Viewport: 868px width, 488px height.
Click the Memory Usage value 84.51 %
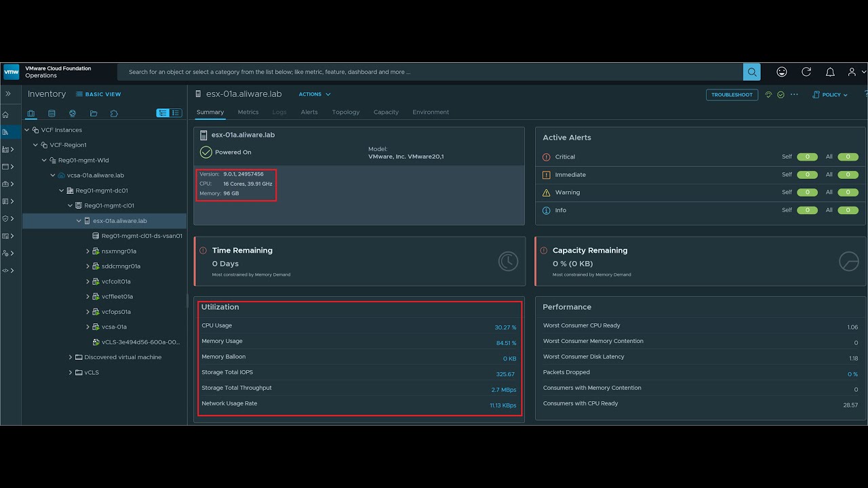(x=506, y=343)
